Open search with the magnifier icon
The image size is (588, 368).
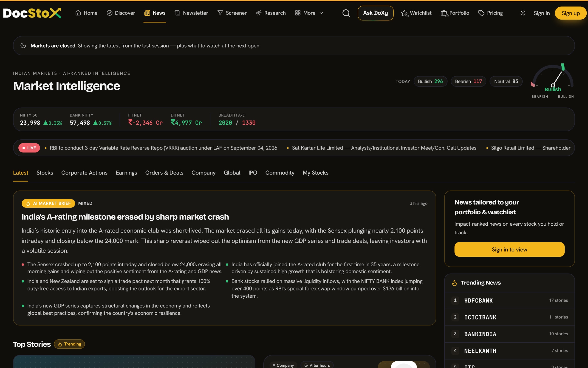(x=346, y=13)
